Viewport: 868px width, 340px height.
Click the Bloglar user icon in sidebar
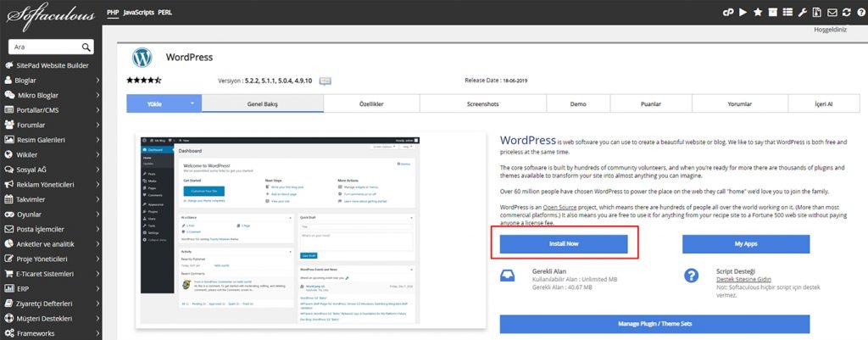coord(8,81)
